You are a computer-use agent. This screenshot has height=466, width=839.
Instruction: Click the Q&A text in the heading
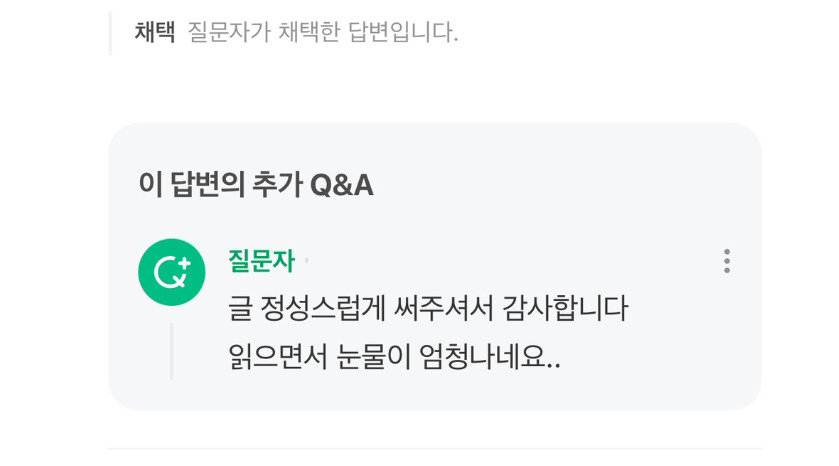342,185
